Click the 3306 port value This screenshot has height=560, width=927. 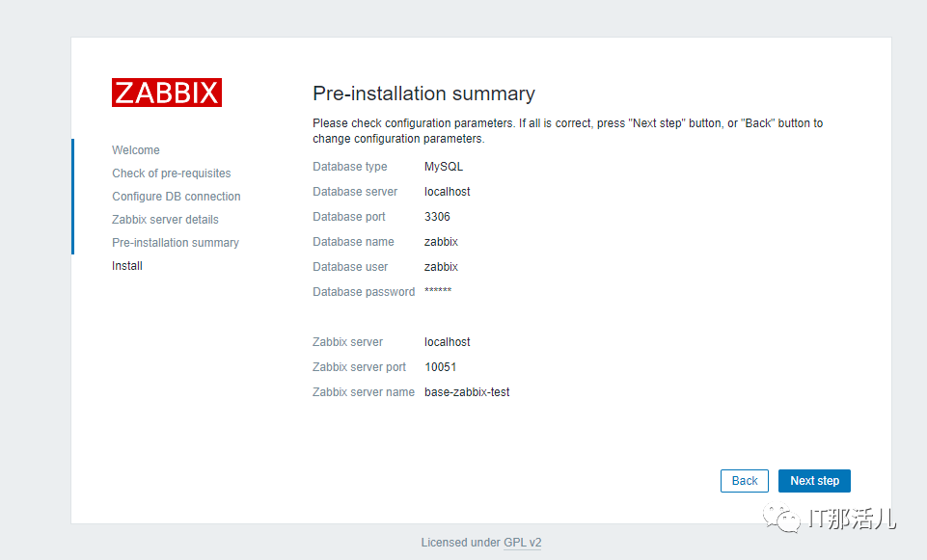pyautogui.click(x=437, y=217)
